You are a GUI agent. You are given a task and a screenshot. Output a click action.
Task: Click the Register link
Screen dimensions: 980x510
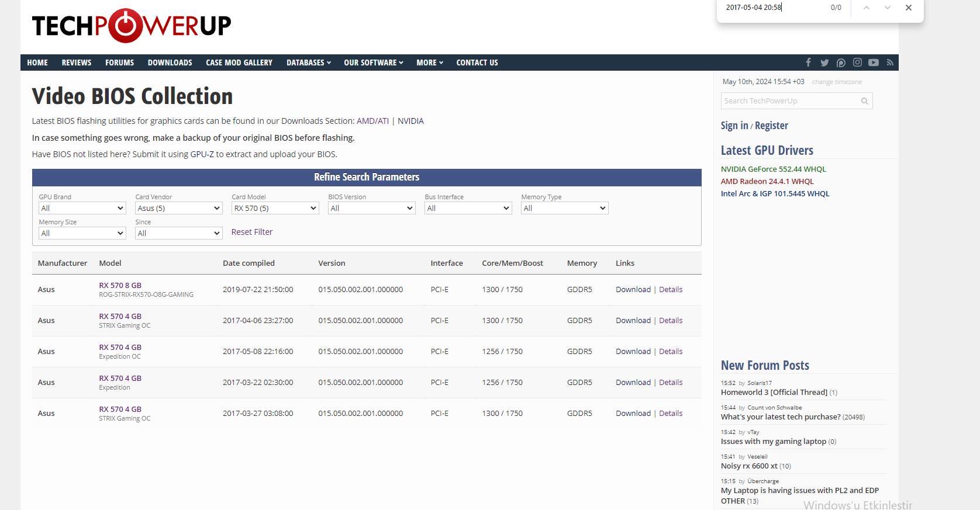771,126
